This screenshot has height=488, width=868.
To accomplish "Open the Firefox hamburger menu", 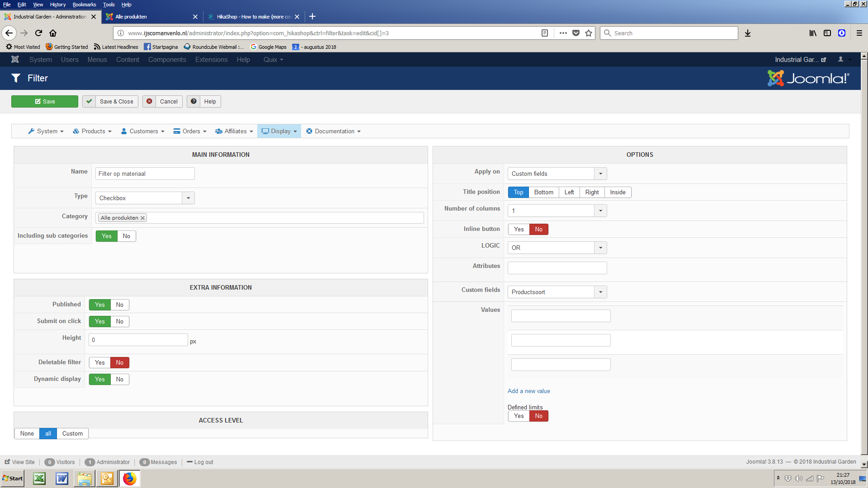I will pyautogui.click(x=859, y=33).
